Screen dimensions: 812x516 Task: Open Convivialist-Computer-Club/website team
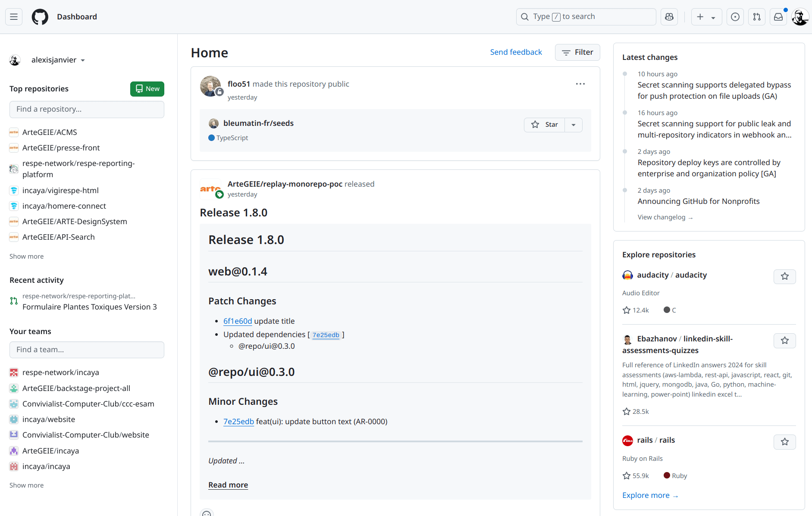point(86,435)
